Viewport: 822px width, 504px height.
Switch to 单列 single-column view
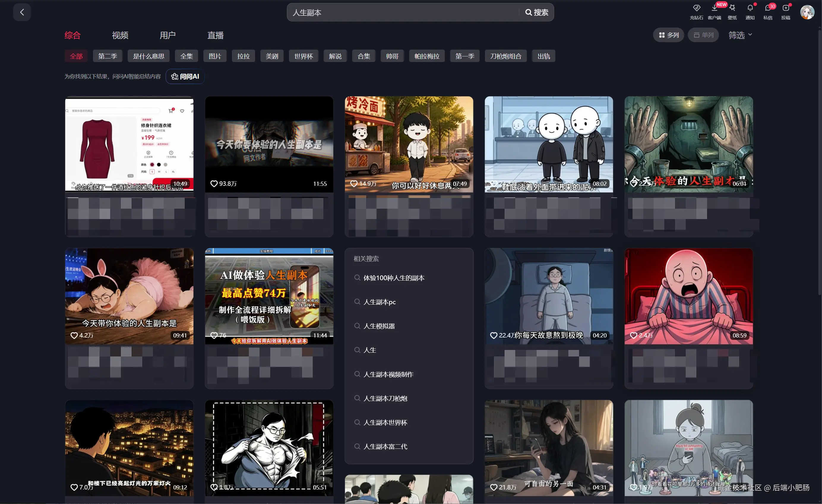point(704,35)
